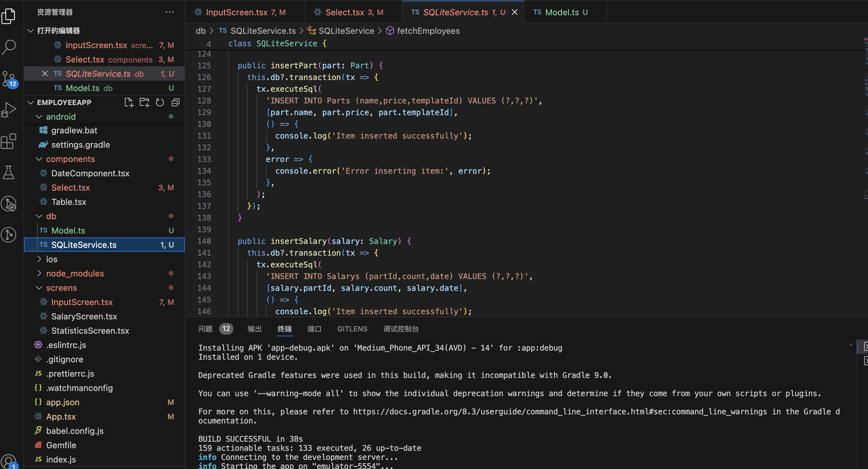The height and width of the screenshot is (469, 868).
Task: Open babel.config.js file
Action: click(104, 431)
